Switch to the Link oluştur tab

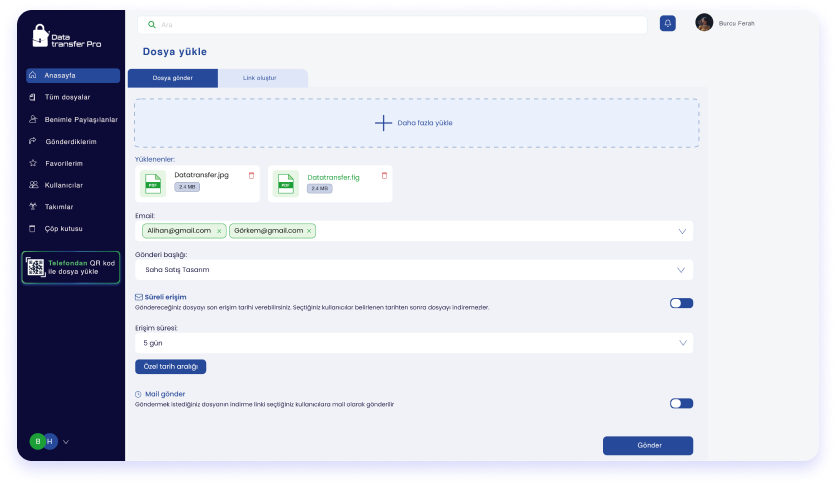pyautogui.click(x=263, y=78)
